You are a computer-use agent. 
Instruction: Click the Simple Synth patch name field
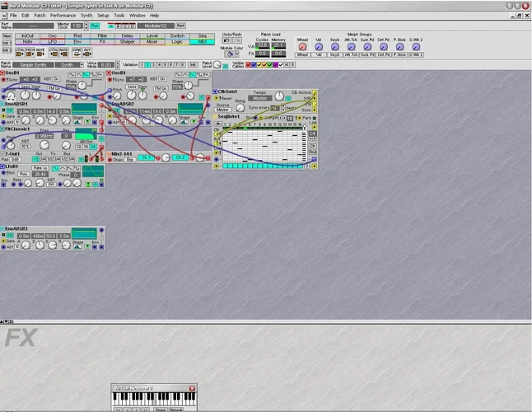point(33,65)
